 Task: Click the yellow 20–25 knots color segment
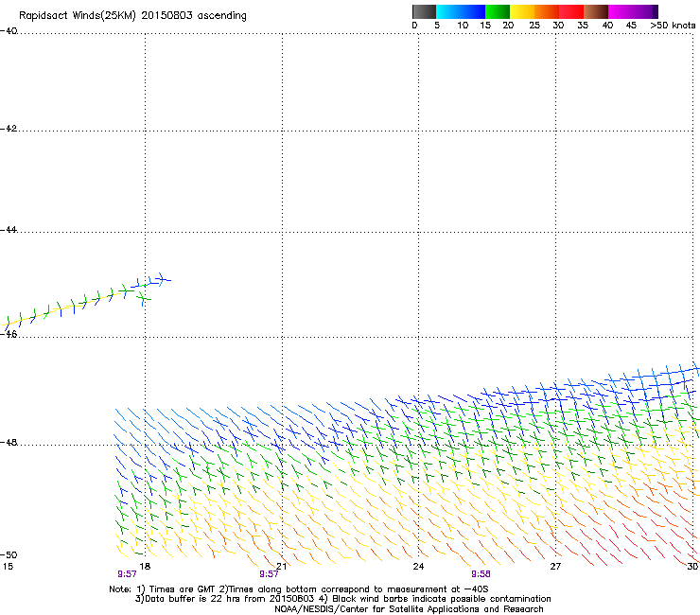pos(522,11)
